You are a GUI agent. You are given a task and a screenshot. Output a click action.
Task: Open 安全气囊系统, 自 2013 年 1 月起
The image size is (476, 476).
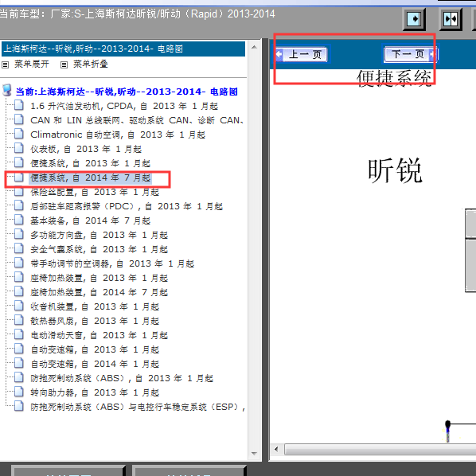click(99, 249)
